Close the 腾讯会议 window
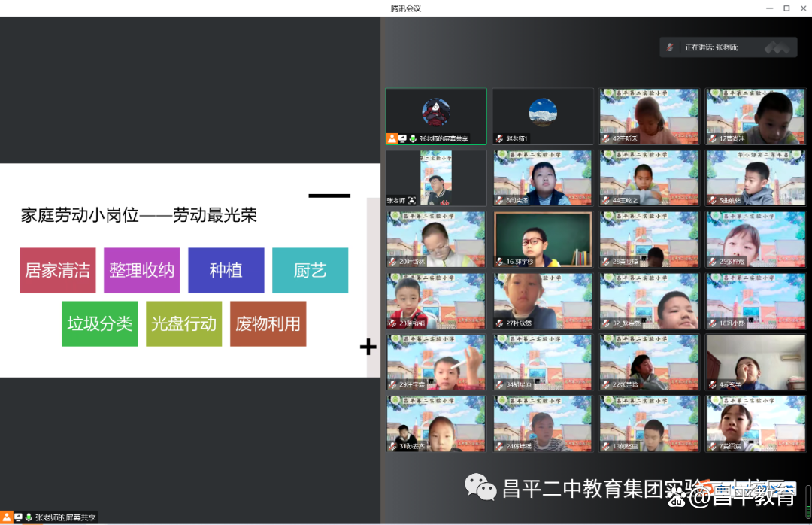Viewport: 812px width, 525px height. [803, 8]
